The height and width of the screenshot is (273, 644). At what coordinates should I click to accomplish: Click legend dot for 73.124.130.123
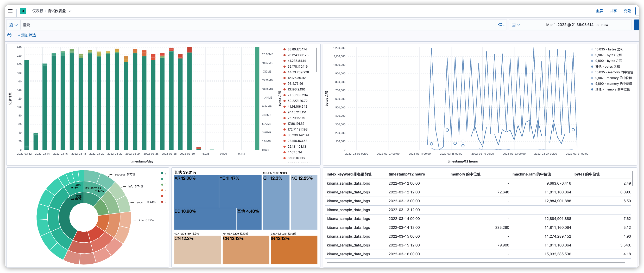tap(284, 55)
